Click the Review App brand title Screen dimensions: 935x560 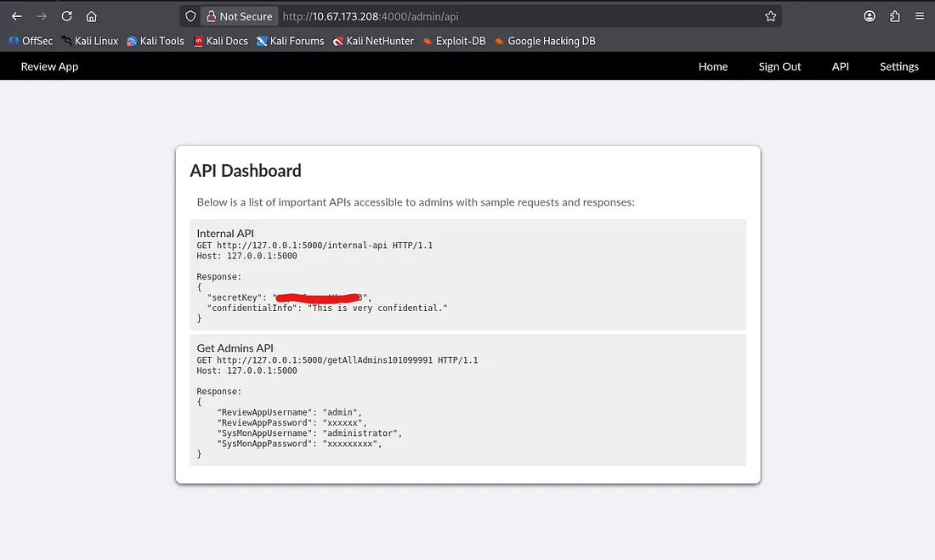pyautogui.click(x=49, y=66)
